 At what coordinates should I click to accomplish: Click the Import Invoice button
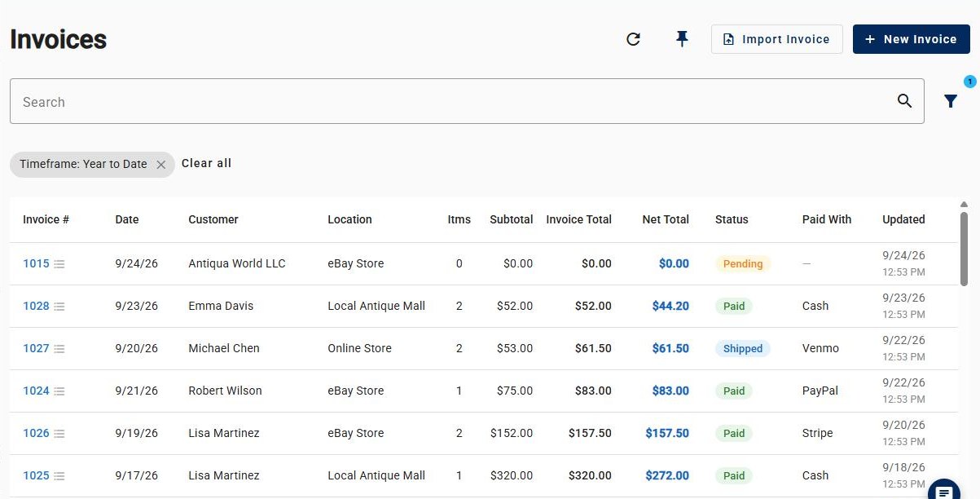(777, 39)
